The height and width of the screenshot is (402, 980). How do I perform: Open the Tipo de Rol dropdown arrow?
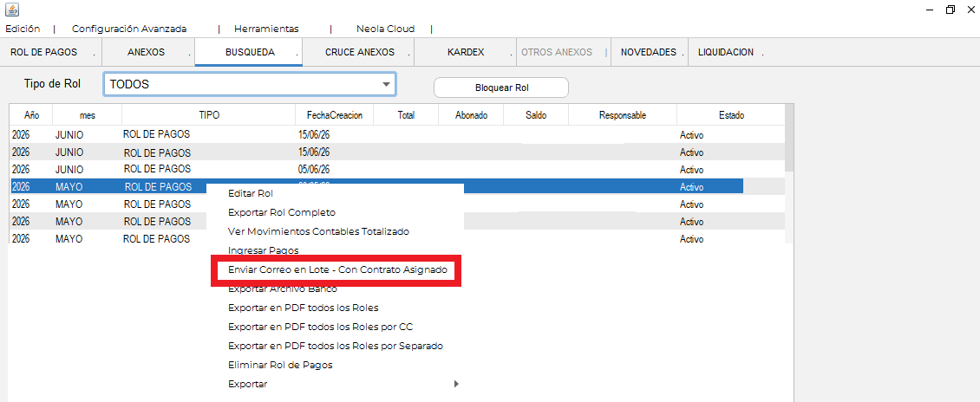pyautogui.click(x=386, y=84)
